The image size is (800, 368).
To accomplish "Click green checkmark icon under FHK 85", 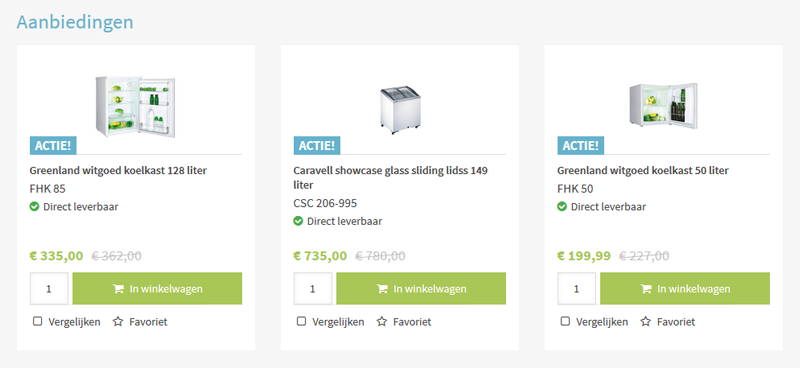I will 34,207.
